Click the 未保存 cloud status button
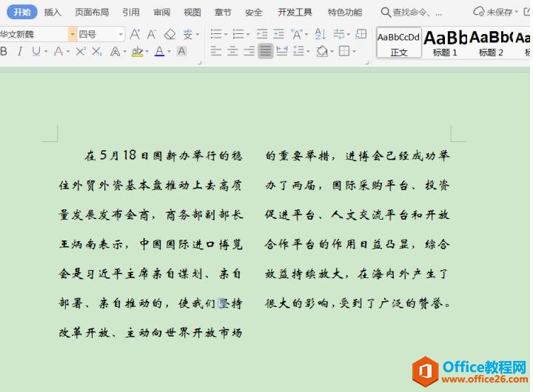This screenshot has height=392, width=533. click(x=495, y=13)
